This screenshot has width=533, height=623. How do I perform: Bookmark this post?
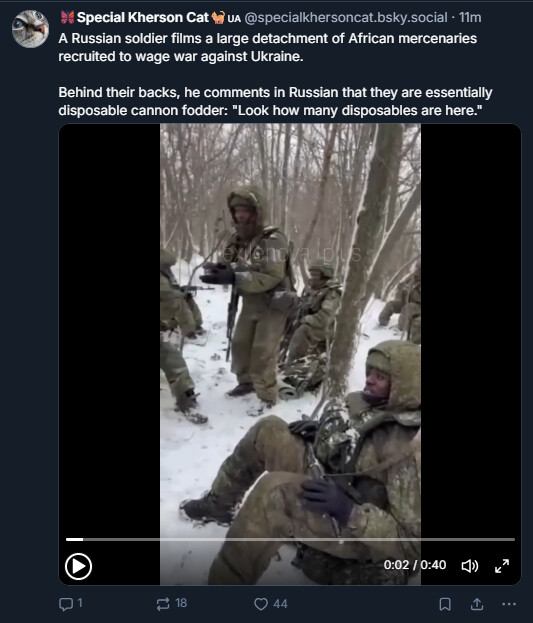coord(445,604)
